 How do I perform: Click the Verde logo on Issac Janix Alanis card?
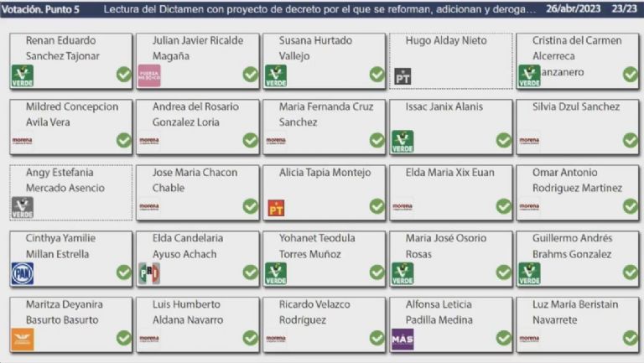(402, 142)
